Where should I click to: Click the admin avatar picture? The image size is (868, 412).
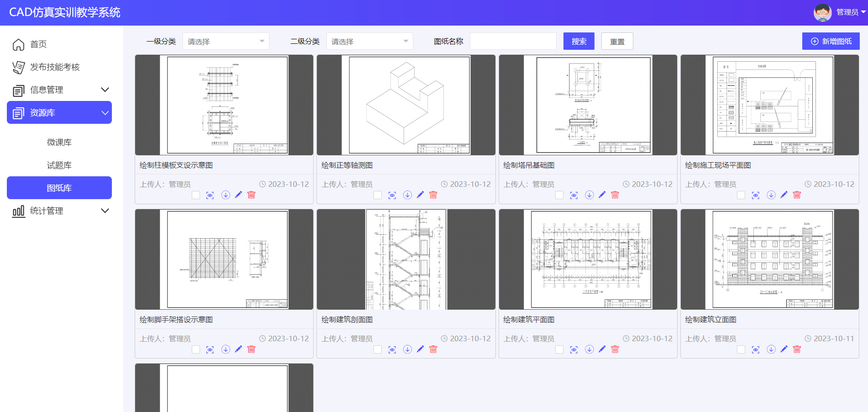point(822,12)
